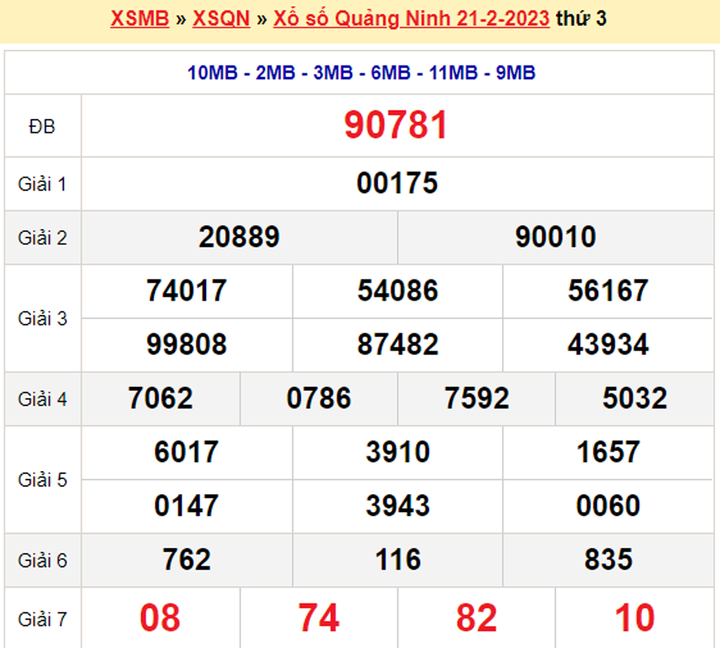Screen dimensions: 720x648
Task: Select number 54086 in Giải 3
Action: click(398, 291)
